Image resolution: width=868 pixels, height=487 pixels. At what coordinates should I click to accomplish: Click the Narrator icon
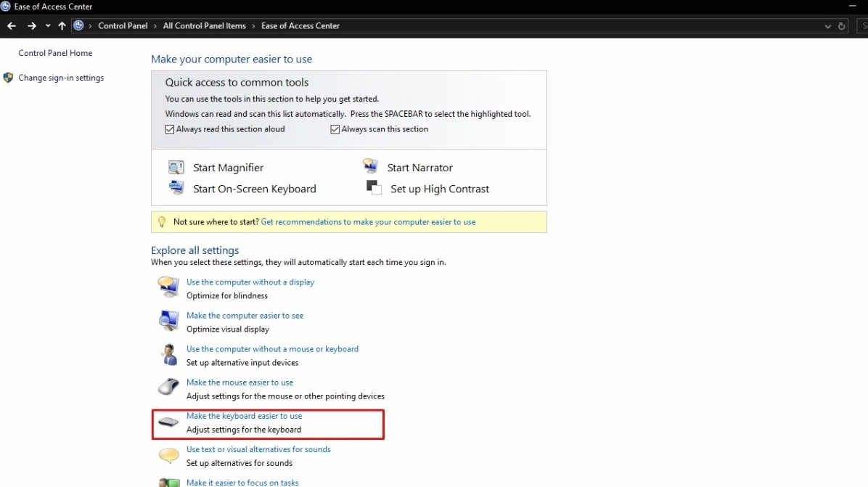[371, 167]
